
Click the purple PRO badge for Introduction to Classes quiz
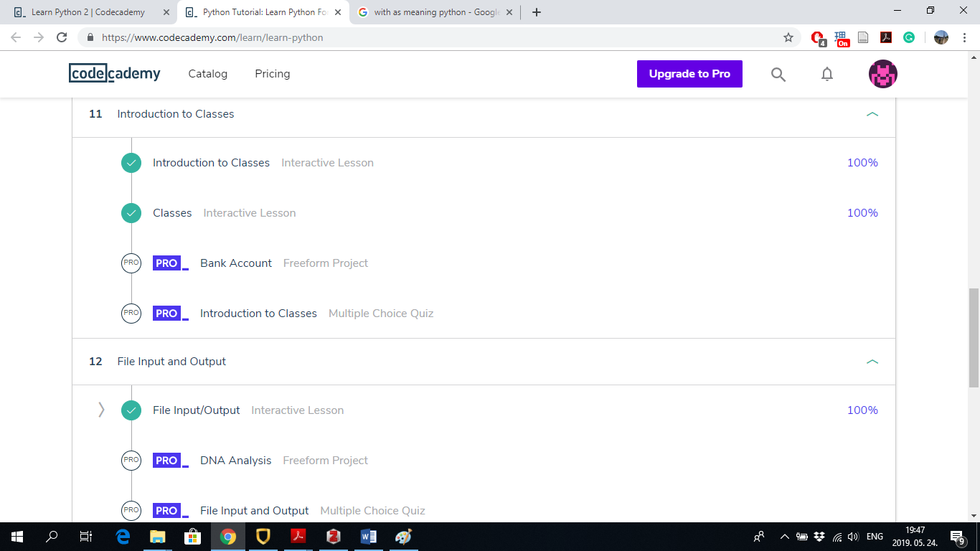click(x=171, y=314)
